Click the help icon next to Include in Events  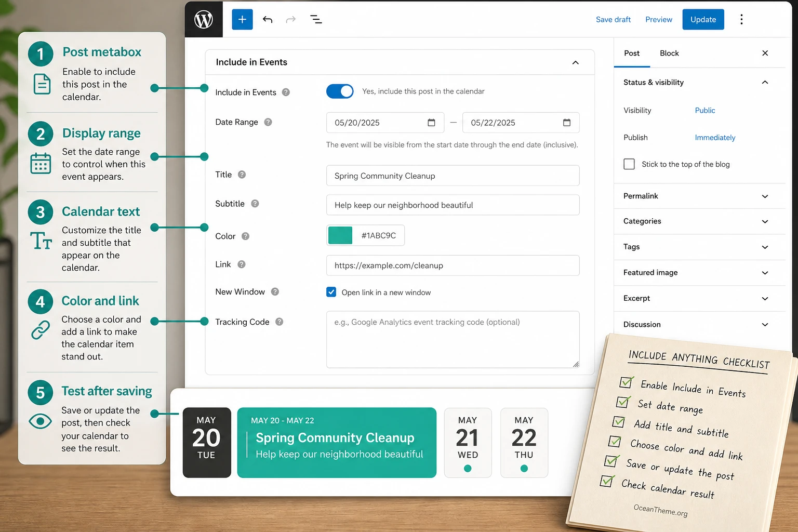click(x=286, y=92)
